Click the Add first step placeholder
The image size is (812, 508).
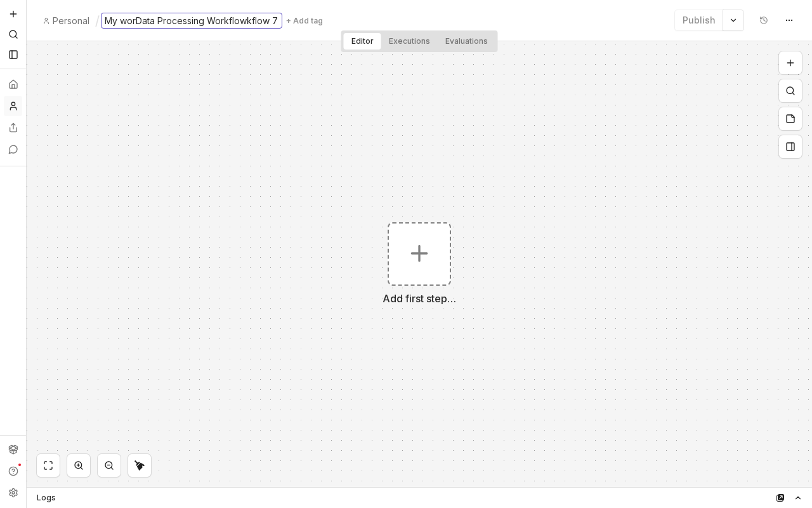tap(419, 254)
